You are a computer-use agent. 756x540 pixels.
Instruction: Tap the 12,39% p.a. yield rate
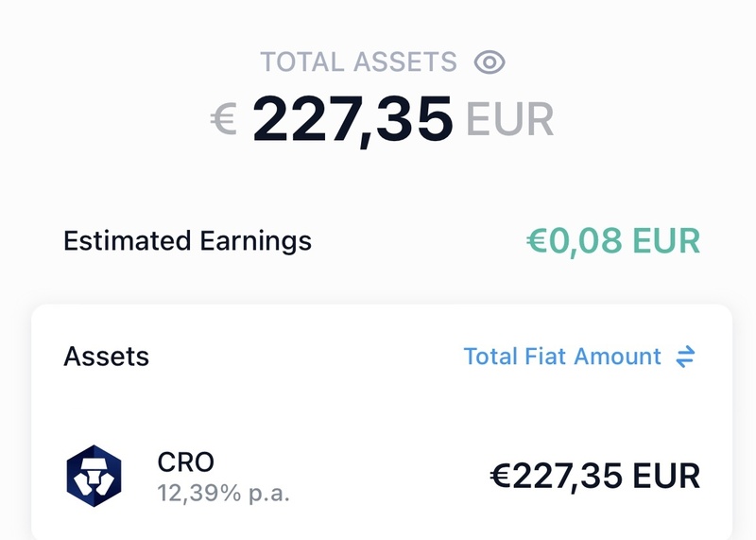[223, 491]
